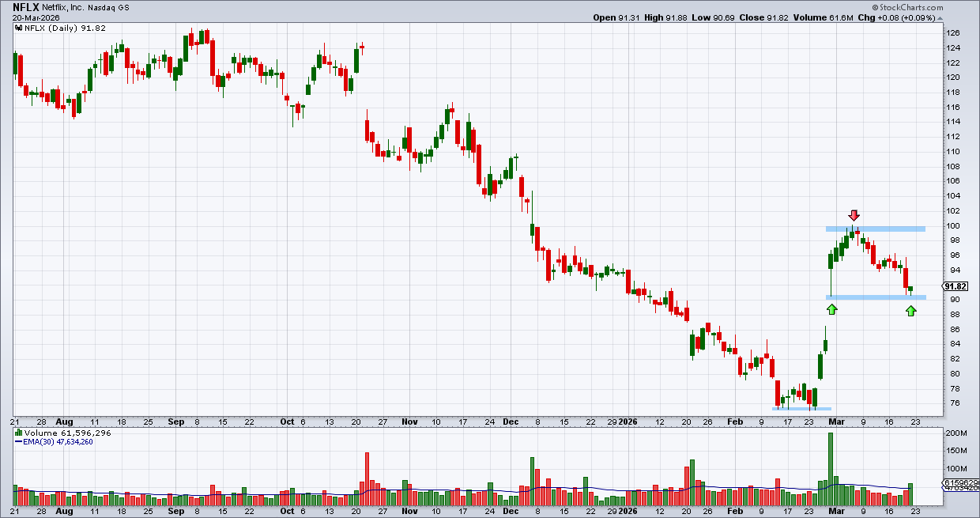Click the 110 price axis label
Screen dimensions: 980x518
pos(954,152)
